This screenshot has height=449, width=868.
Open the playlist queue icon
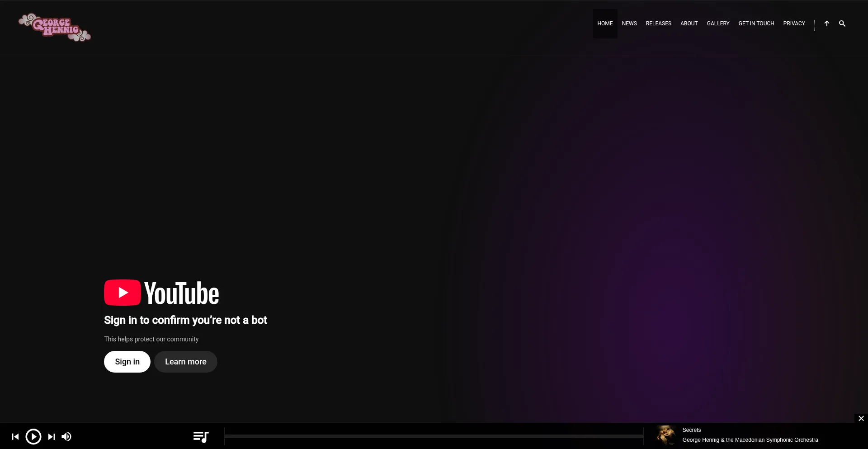click(x=201, y=436)
